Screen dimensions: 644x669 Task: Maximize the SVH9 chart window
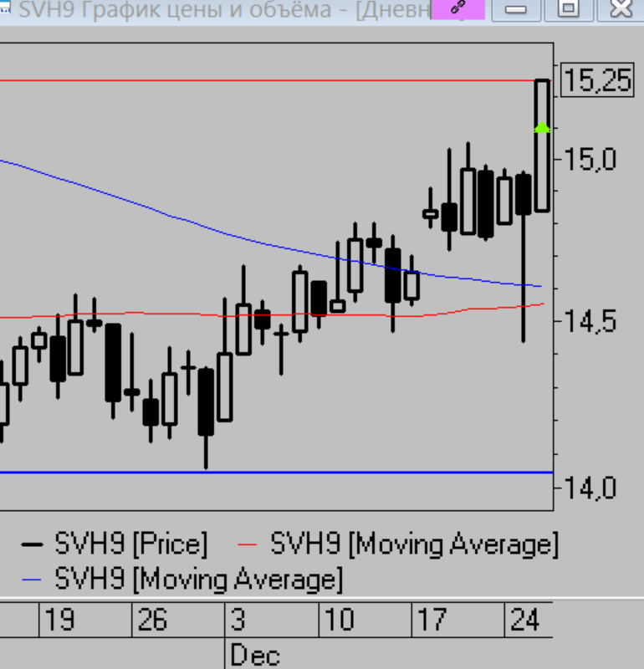(569, 9)
